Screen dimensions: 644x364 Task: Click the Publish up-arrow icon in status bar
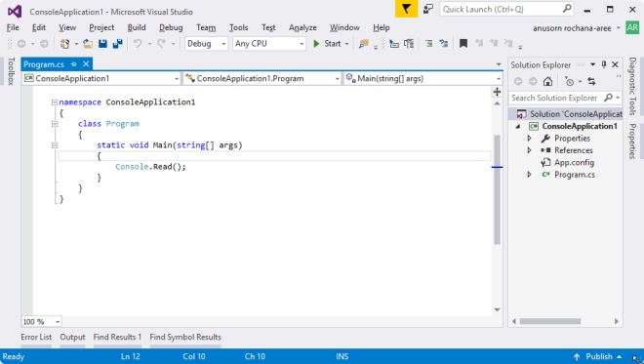coord(577,356)
